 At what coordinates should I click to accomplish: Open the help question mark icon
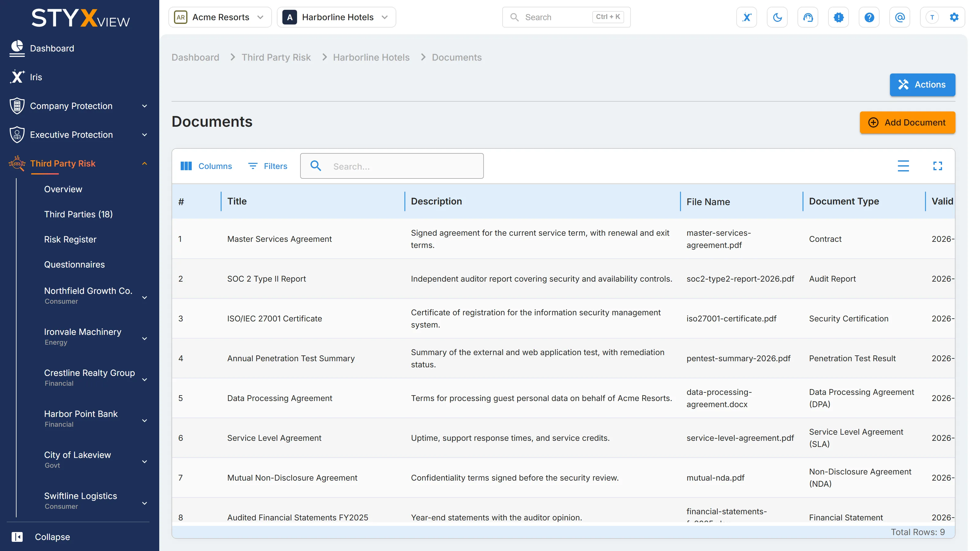coord(869,17)
